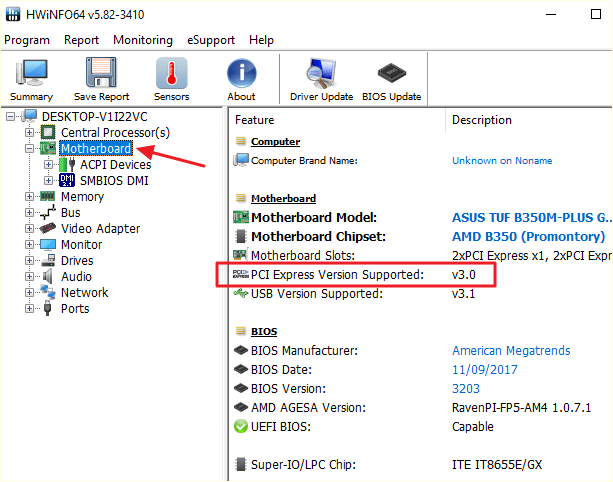Click the Audio speaker icon

tap(48, 276)
